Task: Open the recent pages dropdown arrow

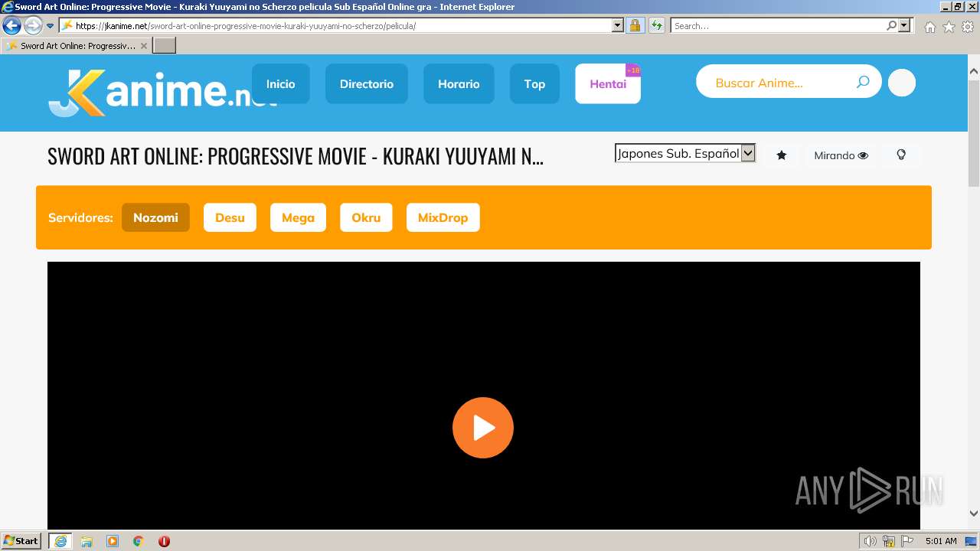Action: pos(50,26)
